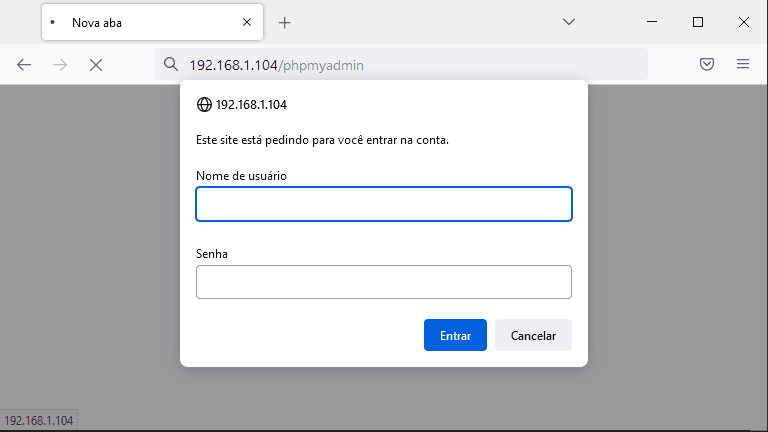Maximize the browser window

[x=698, y=22]
